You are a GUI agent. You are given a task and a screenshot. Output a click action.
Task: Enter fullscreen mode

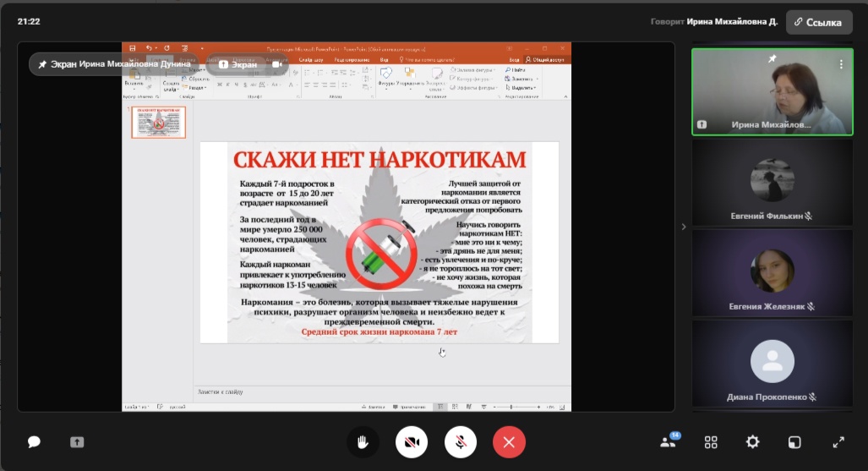tap(838, 442)
